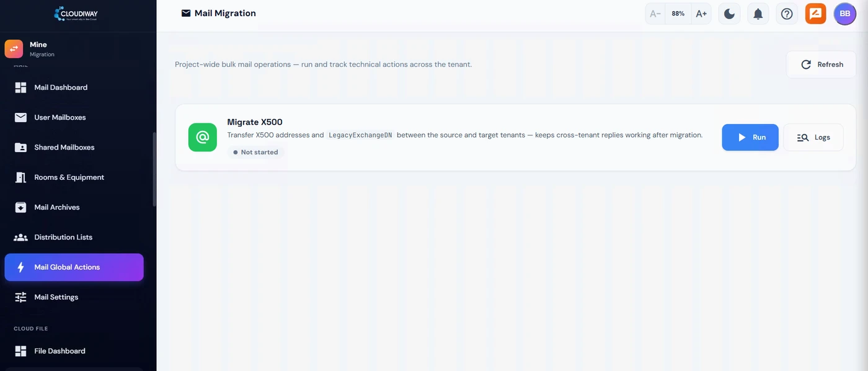Screen dimensions: 868x371
Task: Open Mail Settings
Action: (74, 297)
